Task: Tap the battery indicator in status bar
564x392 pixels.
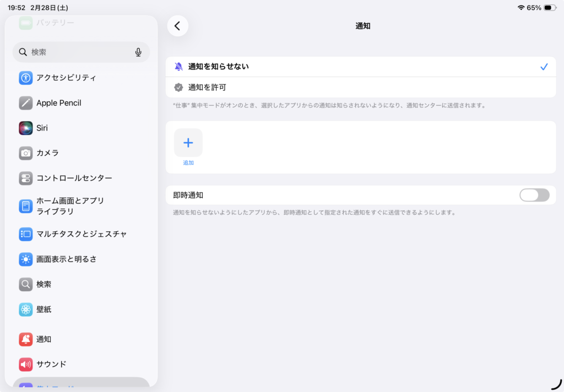Action: click(x=550, y=8)
